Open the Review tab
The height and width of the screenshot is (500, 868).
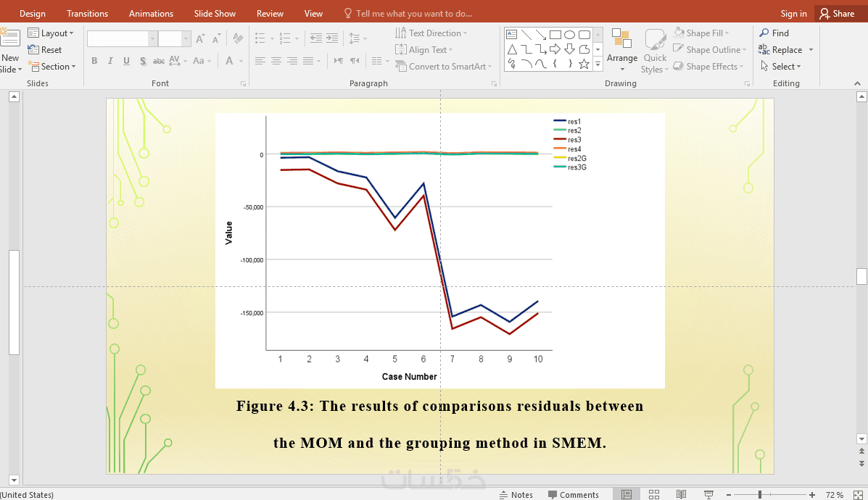click(270, 13)
